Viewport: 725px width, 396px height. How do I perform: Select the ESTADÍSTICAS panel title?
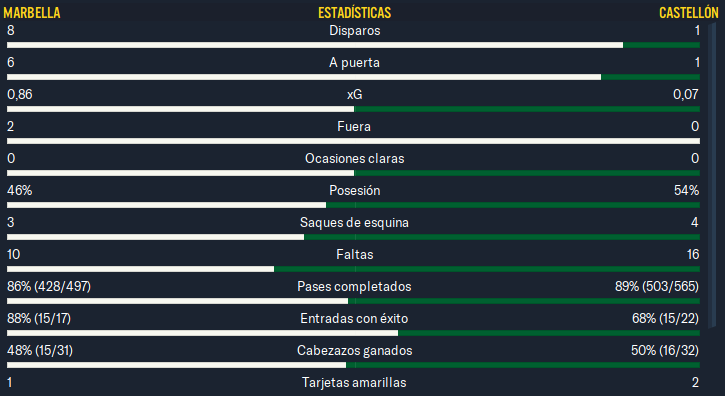355,12
